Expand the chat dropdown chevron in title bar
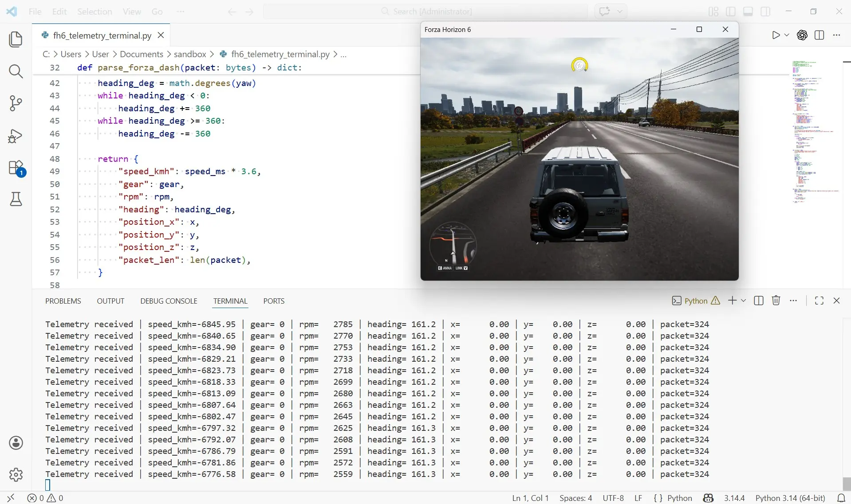 coord(620,12)
